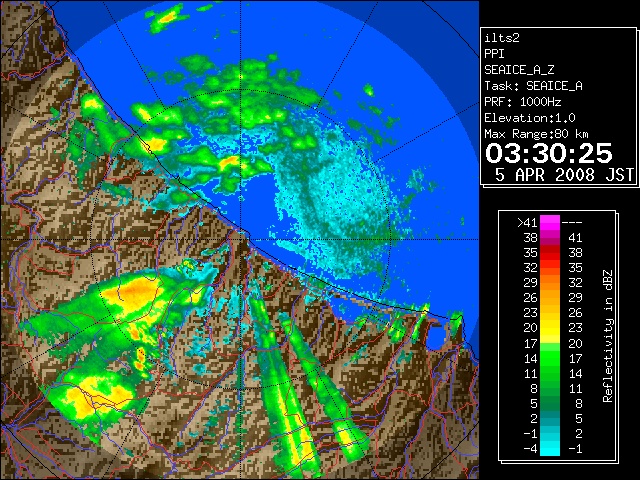This screenshot has width=640, height=480.
Task: Click the radar center where range lines cross
Action: pos(240,239)
